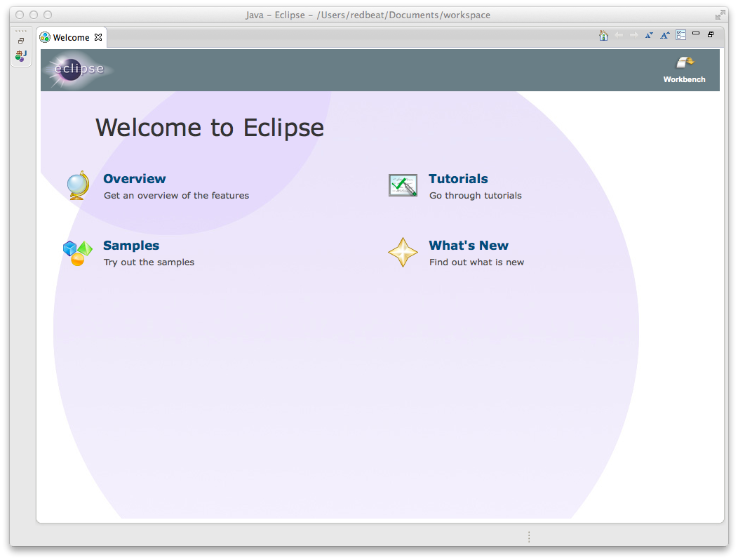Viewport: 738px width, 560px height.
Task: Reduce the welcome page font size
Action: [650, 35]
